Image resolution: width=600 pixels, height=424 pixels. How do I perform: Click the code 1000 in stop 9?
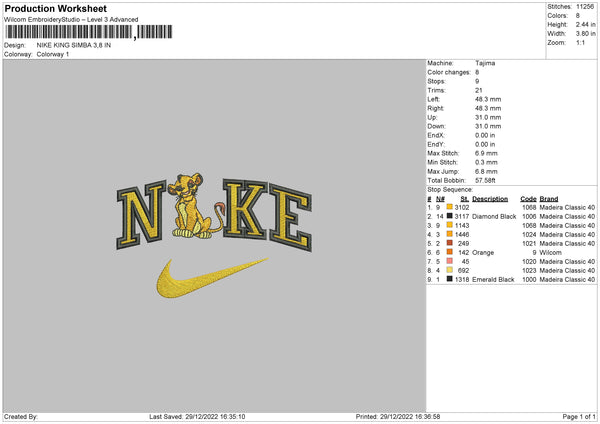(x=529, y=279)
